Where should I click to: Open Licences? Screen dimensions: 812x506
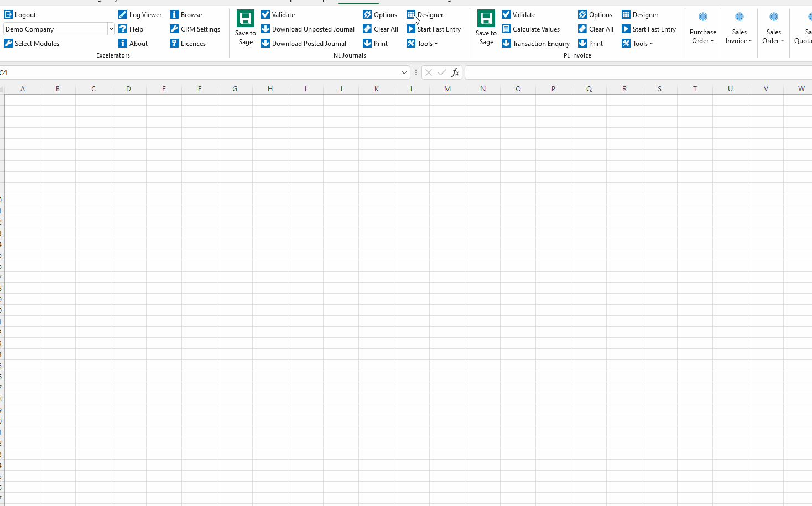click(188, 44)
